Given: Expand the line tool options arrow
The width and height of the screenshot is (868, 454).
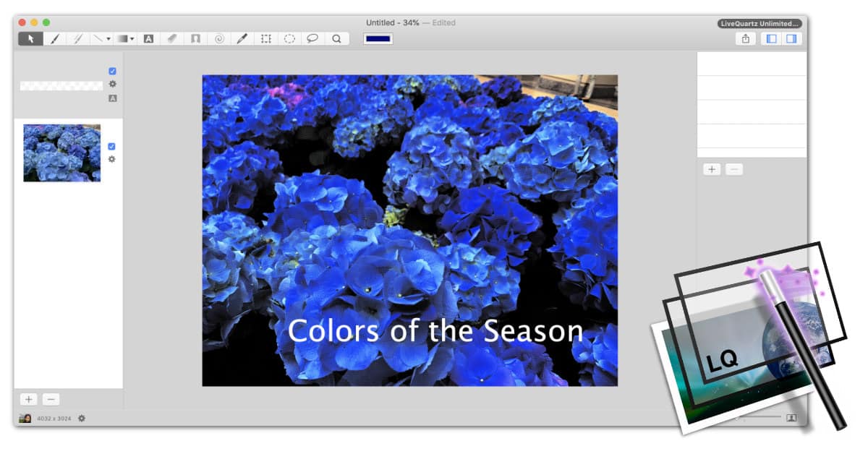Looking at the screenshot, I should point(109,39).
